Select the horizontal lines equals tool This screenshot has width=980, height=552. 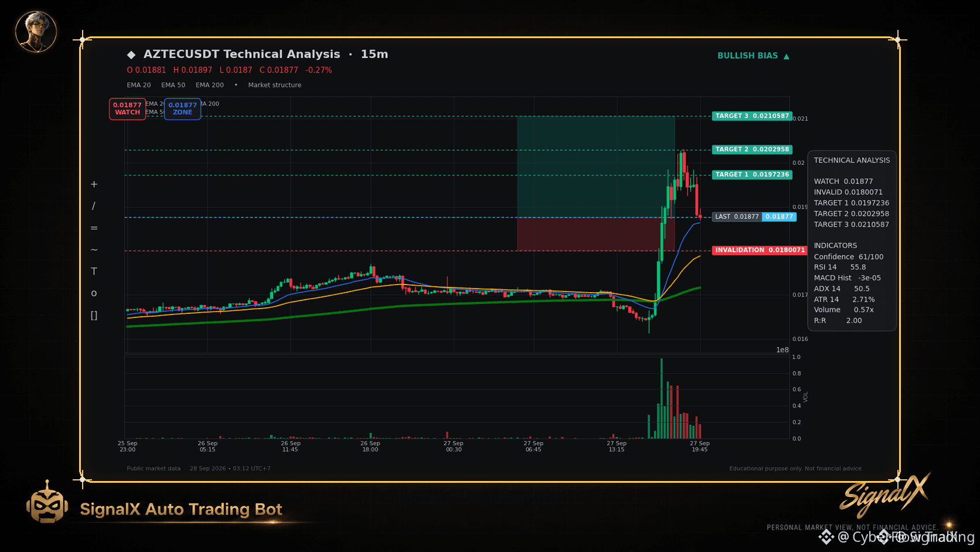(94, 228)
